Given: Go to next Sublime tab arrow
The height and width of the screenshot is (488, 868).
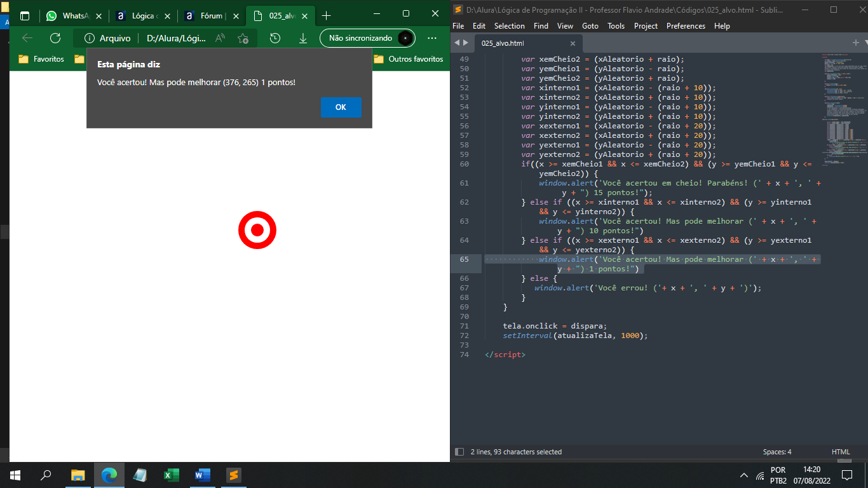Looking at the screenshot, I should click(466, 43).
